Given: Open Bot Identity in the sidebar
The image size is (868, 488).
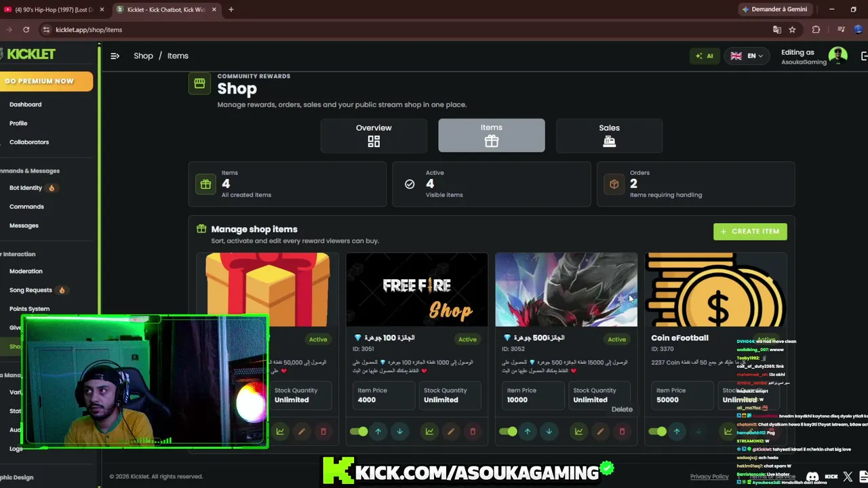Looking at the screenshot, I should tap(26, 188).
